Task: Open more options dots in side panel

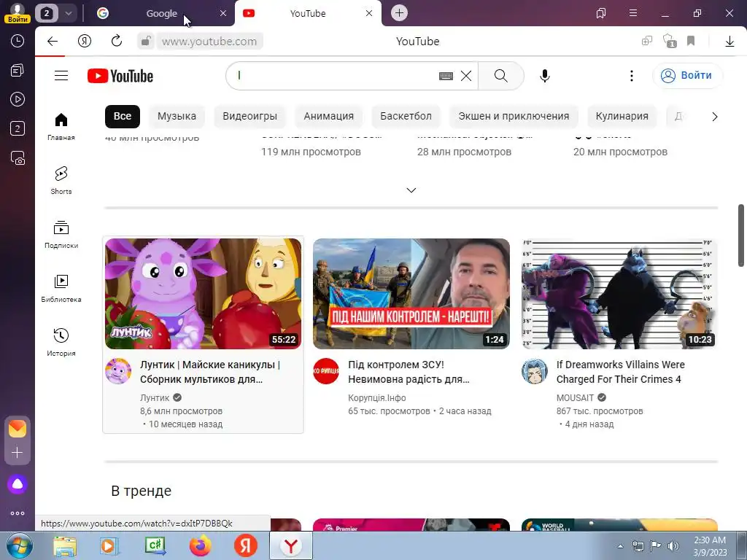Action: pos(18,513)
